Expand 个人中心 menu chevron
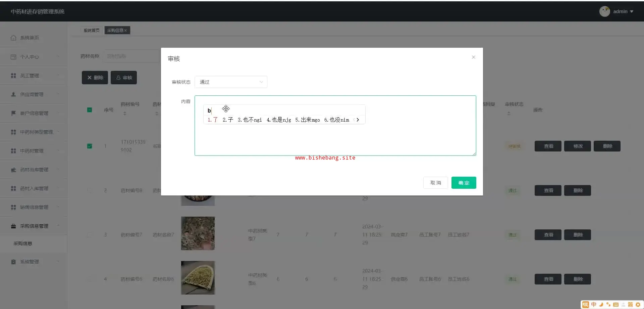The image size is (644, 309). click(x=58, y=57)
